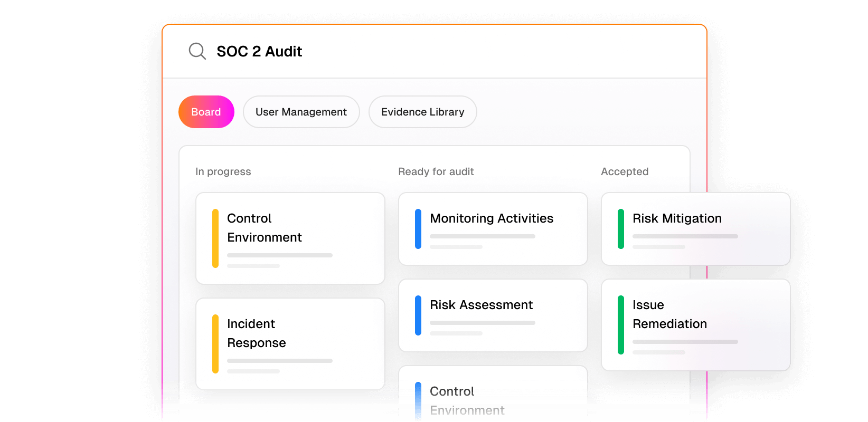
Task: Open the In progress Control Environment card
Action: click(290, 238)
